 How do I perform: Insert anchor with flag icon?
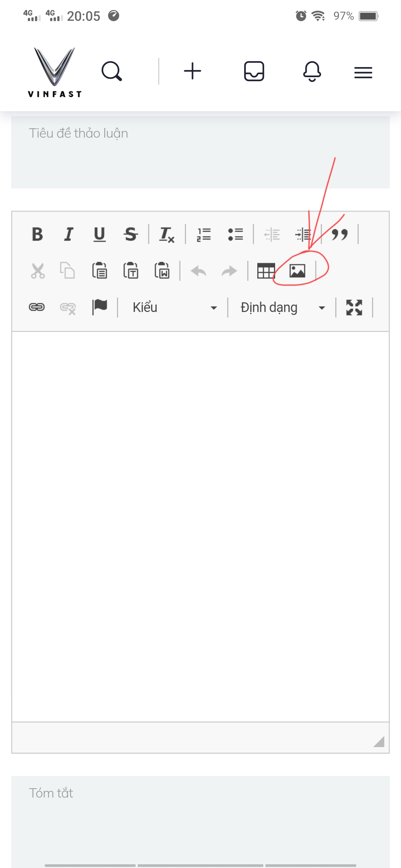click(100, 307)
